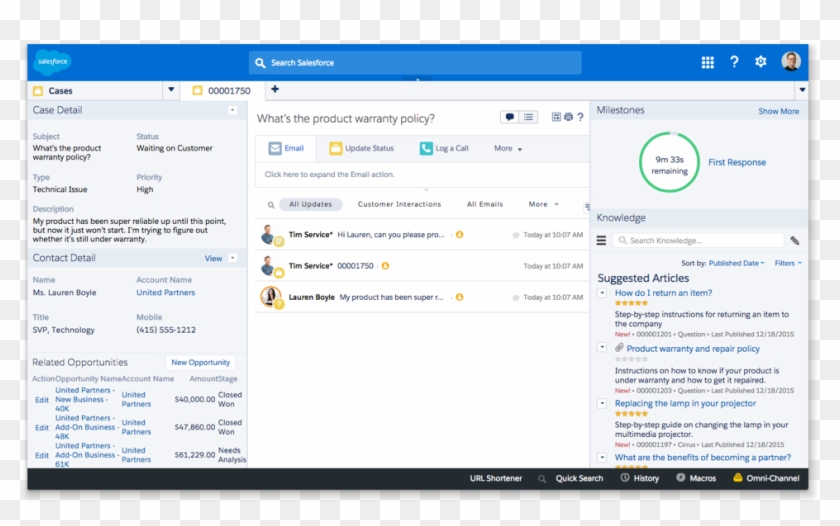Open the Filters dropdown in Knowledge
The height and width of the screenshot is (526, 840).
coord(788,263)
